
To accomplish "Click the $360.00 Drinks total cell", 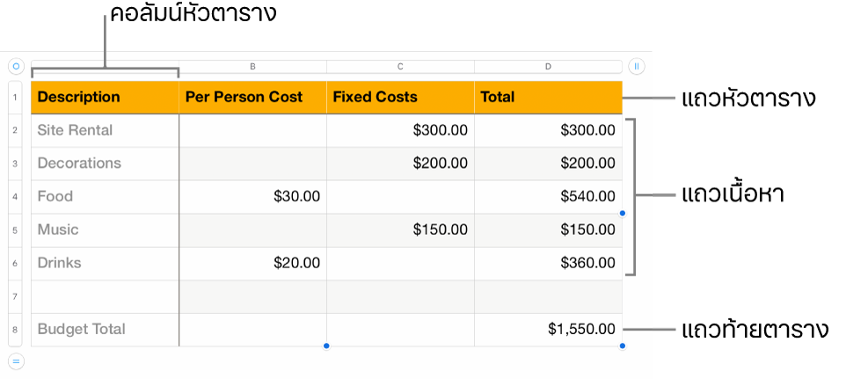I will click(549, 263).
